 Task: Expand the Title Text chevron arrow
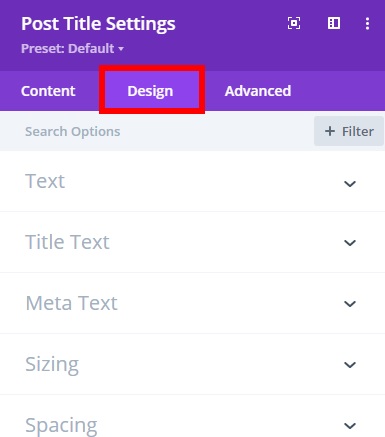click(350, 243)
